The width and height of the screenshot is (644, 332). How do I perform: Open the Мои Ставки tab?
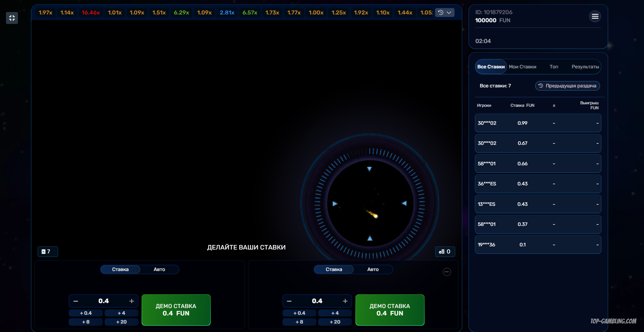522,67
